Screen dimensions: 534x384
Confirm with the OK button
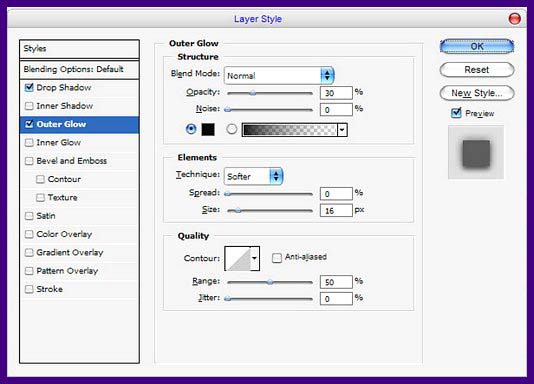(477, 46)
